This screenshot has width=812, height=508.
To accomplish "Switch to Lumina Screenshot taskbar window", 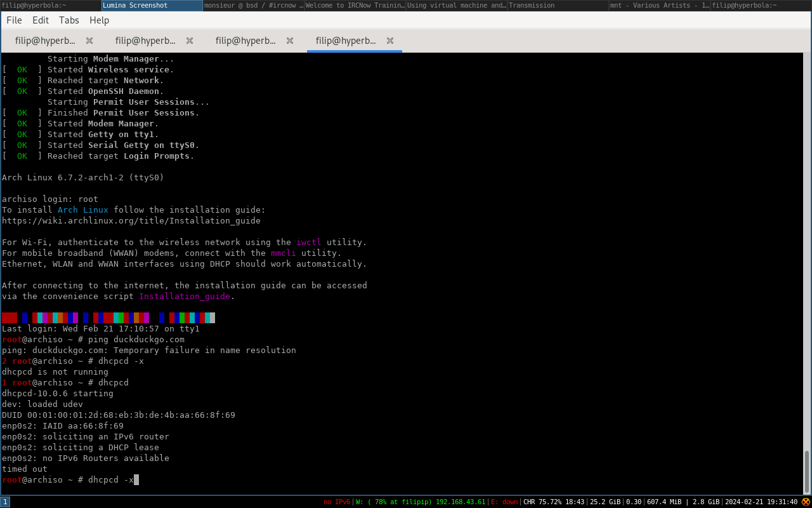I will [x=152, y=5].
